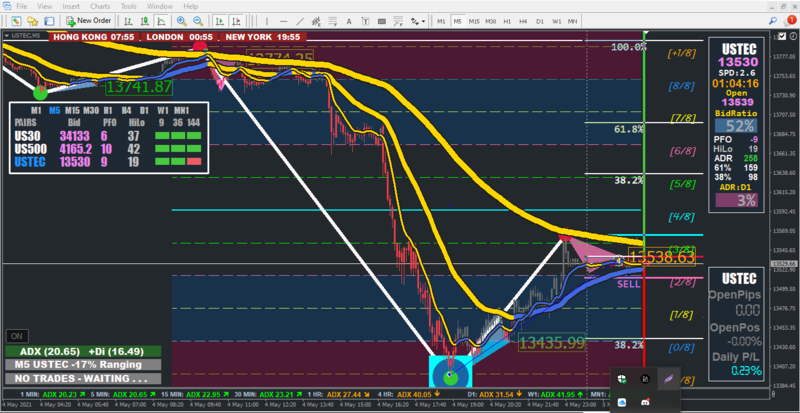Click the new chart icon
This screenshot has width=800, height=413.
tap(17, 21)
